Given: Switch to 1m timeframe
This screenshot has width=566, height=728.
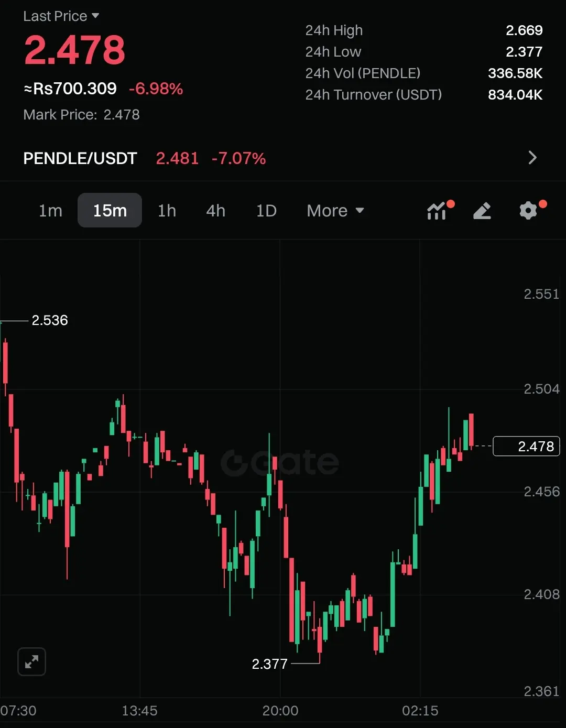Looking at the screenshot, I should [50, 211].
